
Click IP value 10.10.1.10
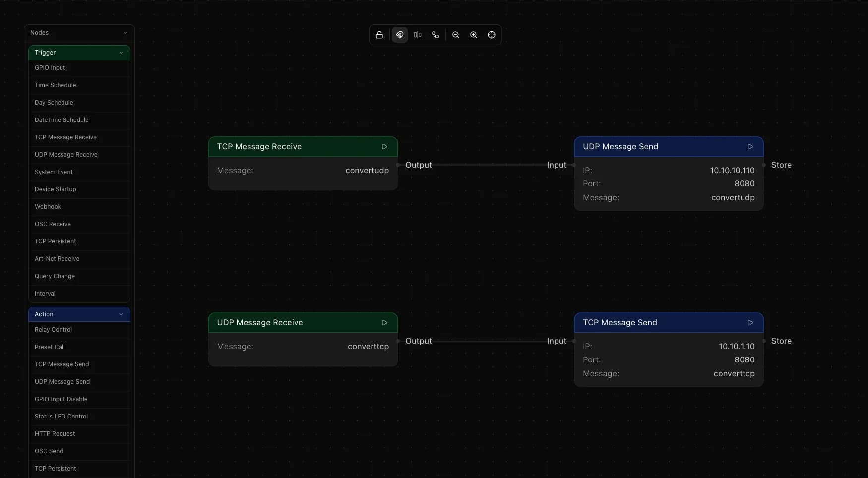(737, 347)
